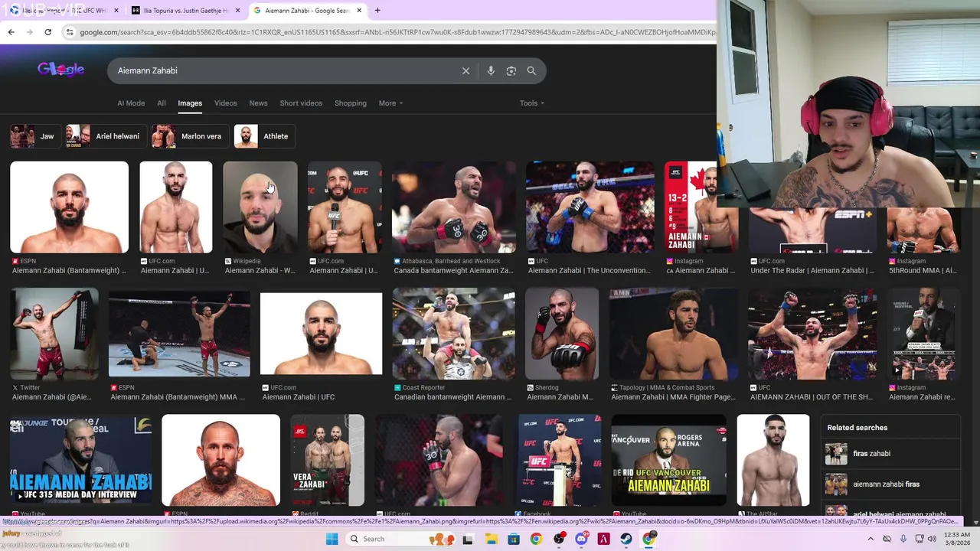Open a new tab with the plus icon
The image size is (980, 551).
coord(377,10)
